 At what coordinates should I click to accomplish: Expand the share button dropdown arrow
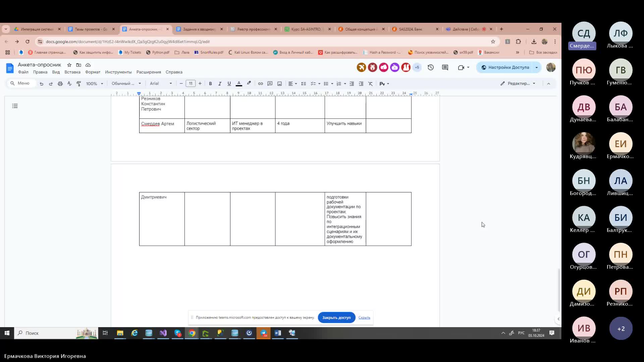(537, 67)
